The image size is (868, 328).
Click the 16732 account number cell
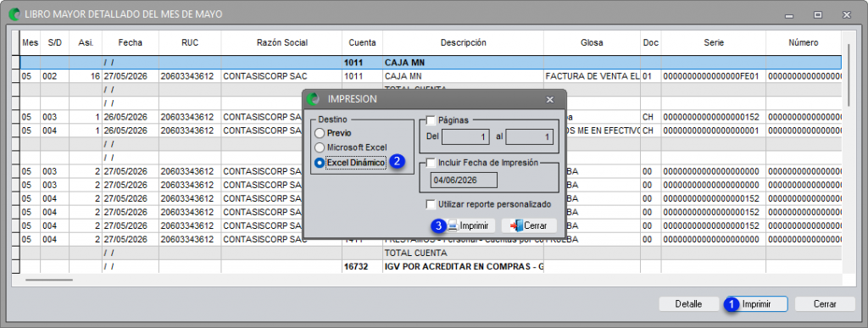coord(362,267)
